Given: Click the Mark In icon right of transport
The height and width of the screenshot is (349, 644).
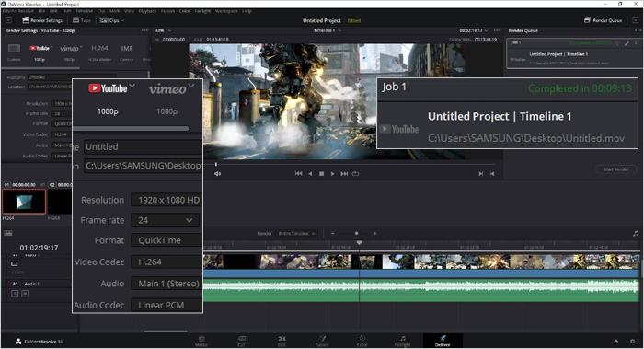Looking at the screenshot, I should [480, 174].
